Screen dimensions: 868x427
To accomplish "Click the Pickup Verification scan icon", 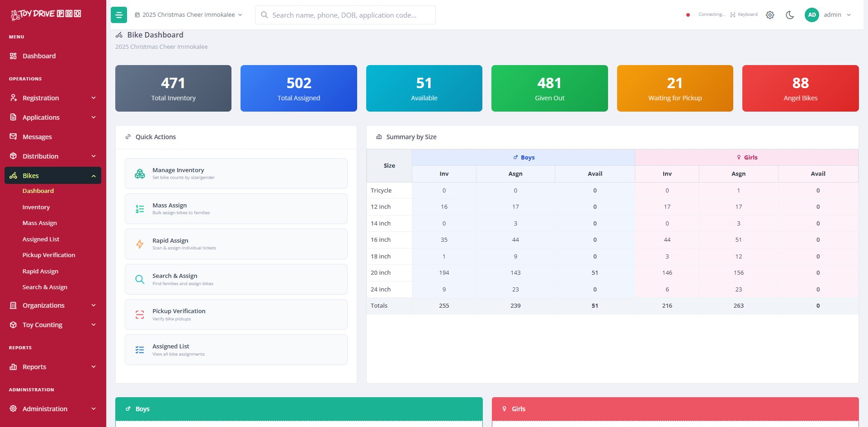I will tap(140, 314).
